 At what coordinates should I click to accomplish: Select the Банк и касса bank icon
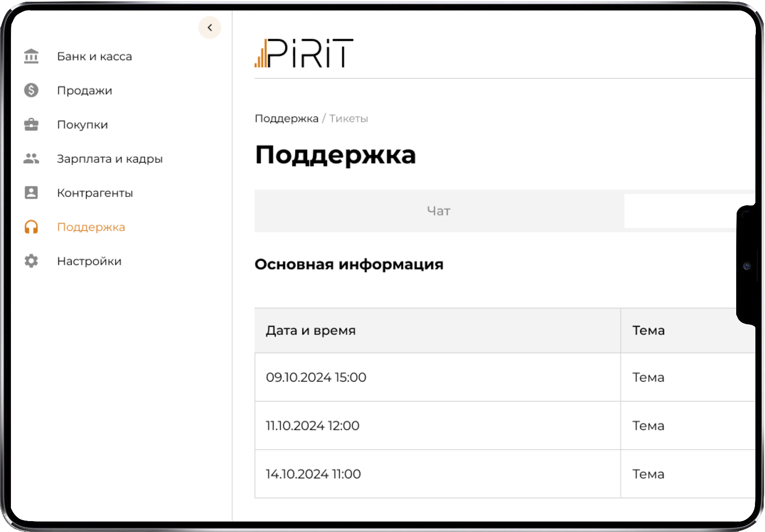(31, 56)
